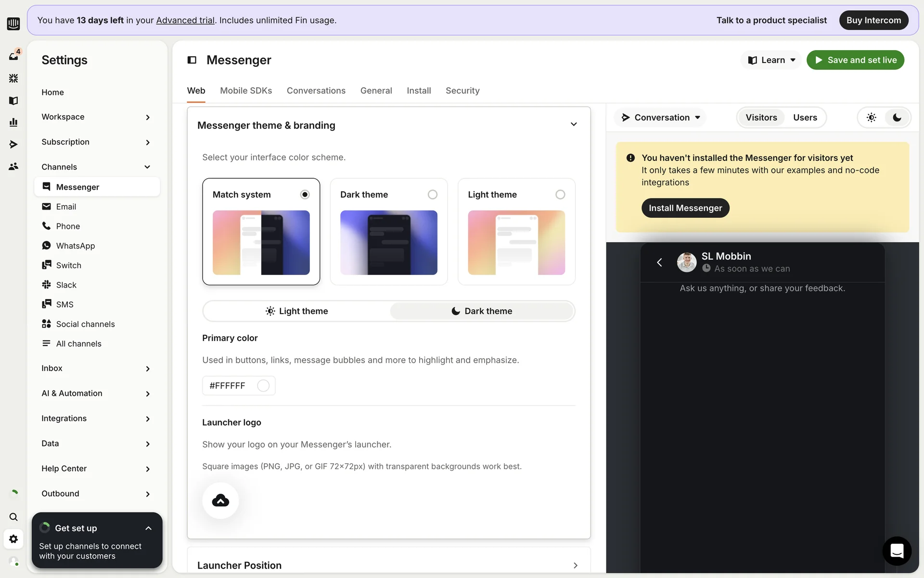Image resolution: width=924 pixels, height=578 pixels.
Task: Open the Contacts people icon
Action: (13, 166)
